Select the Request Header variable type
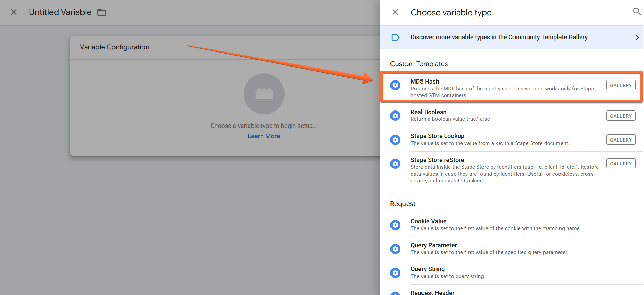Screen dimensions: 644x295 [x=511, y=292]
